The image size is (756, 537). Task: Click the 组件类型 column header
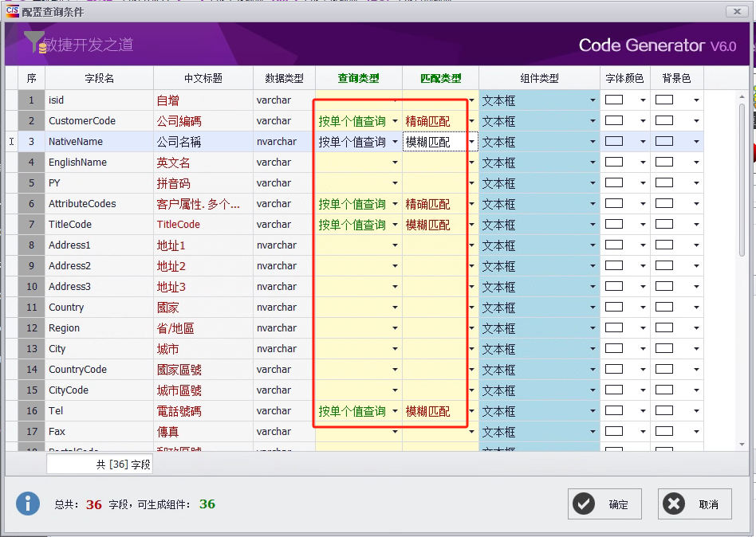pos(540,78)
